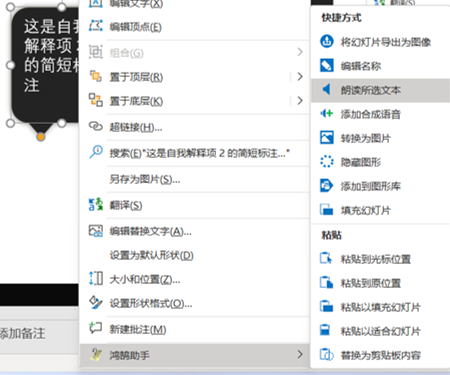Choose 朗读所选文本 in submenu
Screen dimensions: 450x375
pyautogui.click(x=380, y=90)
